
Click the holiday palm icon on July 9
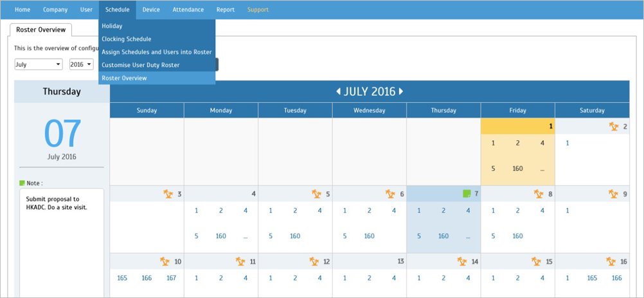[x=614, y=194]
